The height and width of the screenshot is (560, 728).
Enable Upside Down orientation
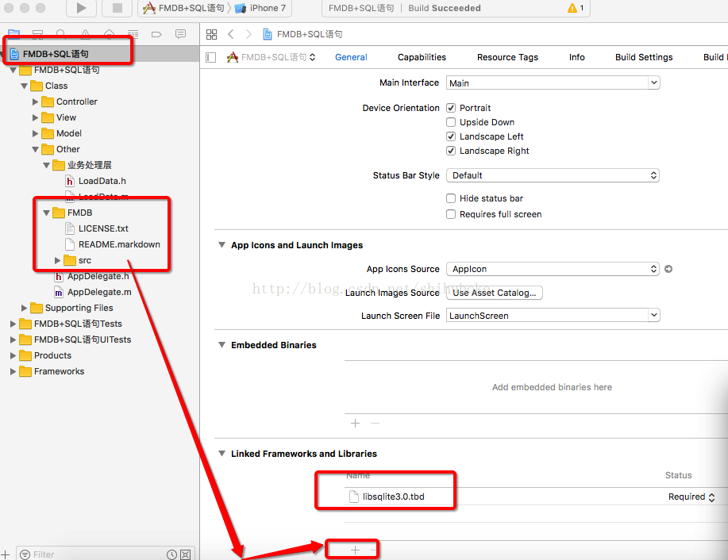click(451, 122)
